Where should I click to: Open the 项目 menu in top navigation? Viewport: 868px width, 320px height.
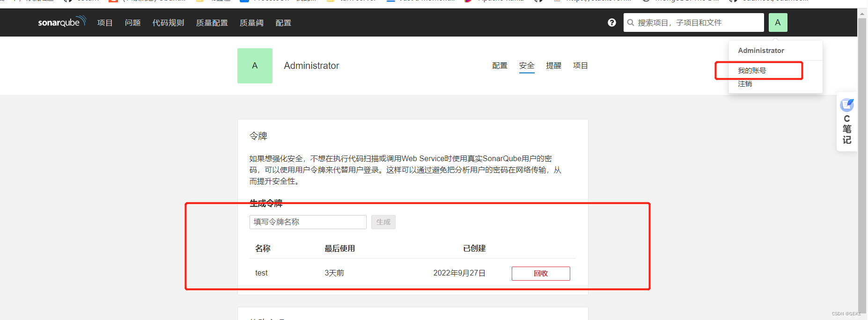point(105,22)
